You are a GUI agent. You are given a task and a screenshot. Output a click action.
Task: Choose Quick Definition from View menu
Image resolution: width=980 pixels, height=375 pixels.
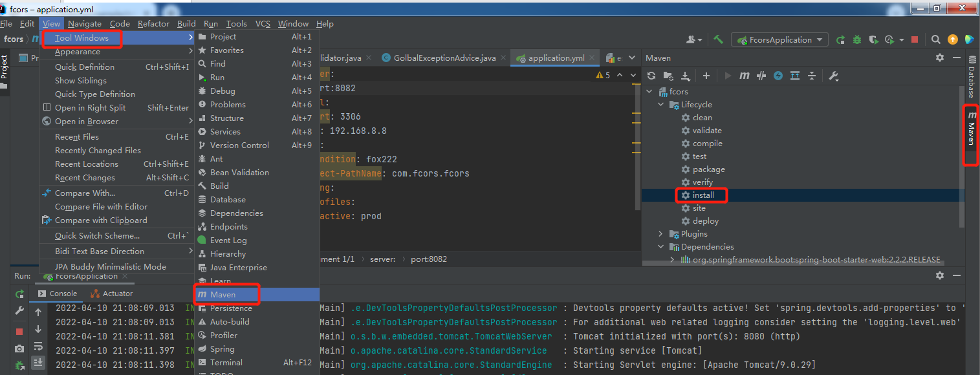pos(116,67)
